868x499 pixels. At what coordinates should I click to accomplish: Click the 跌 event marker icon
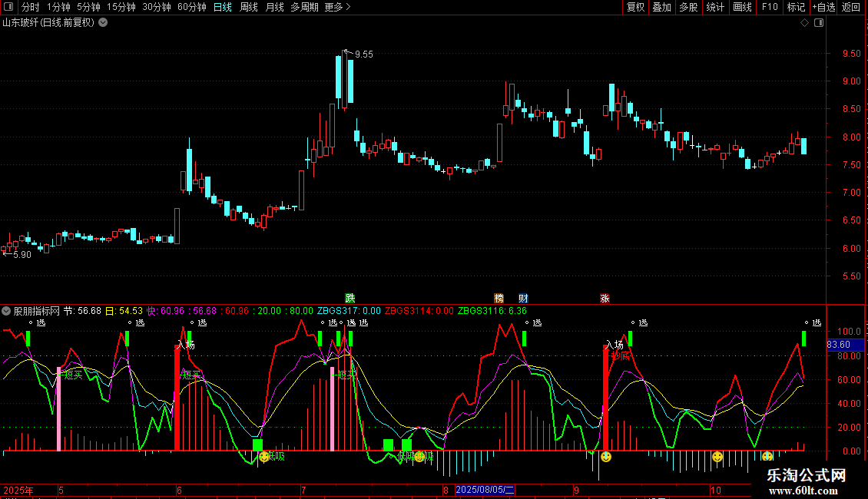pyautogui.click(x=350, y=298)
